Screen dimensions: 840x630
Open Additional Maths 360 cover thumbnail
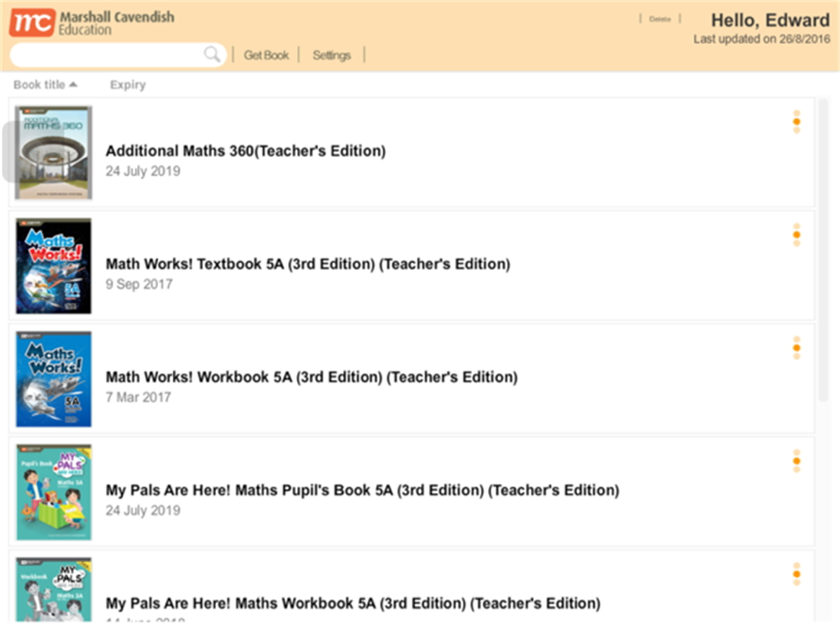pyautogui.click(x=54, y=153)
